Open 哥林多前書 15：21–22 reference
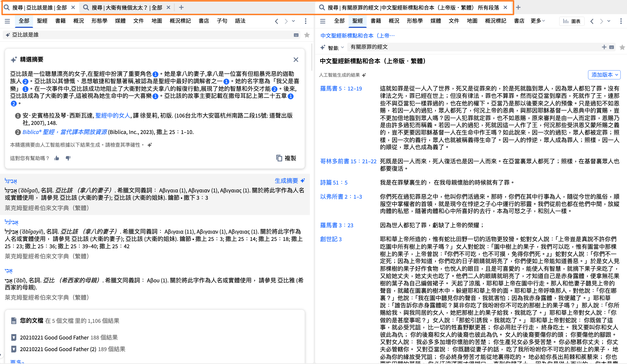 348,161
